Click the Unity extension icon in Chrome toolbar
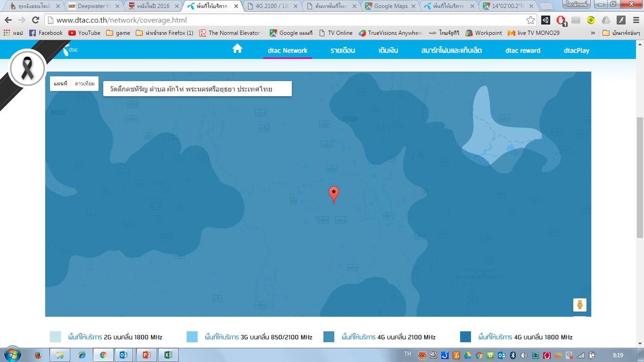Screen dimensions: 644x362 (x=545, y=20)
